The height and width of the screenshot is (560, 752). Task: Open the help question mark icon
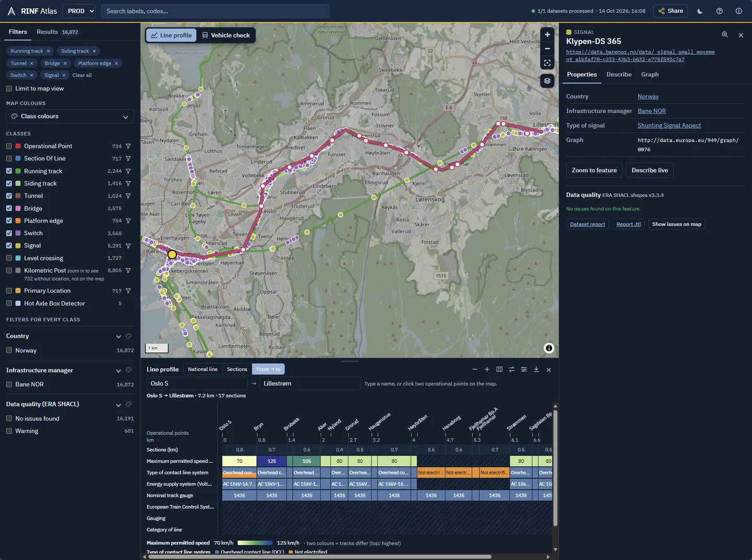point(719,11)
